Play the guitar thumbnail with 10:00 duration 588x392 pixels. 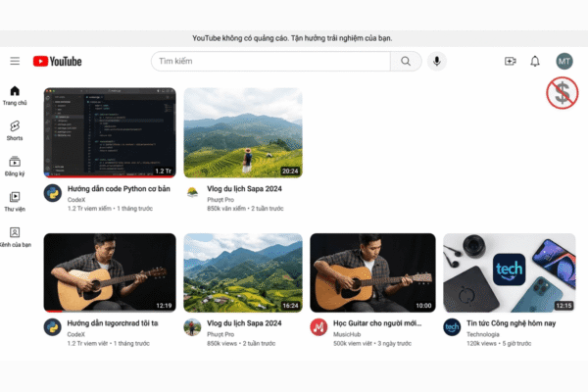click(x=372, y=272)
